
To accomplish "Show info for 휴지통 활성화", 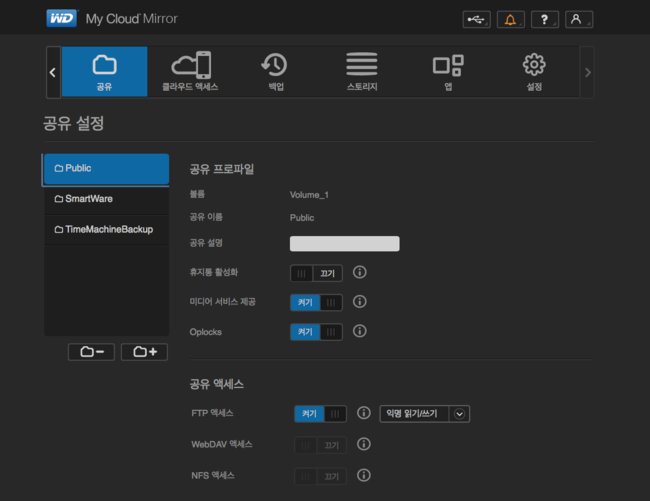I will [359, 272].
